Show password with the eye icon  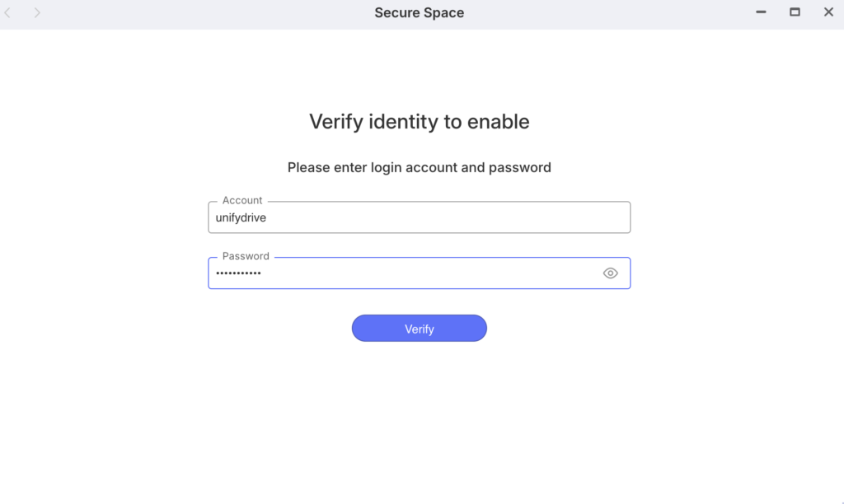610,273
